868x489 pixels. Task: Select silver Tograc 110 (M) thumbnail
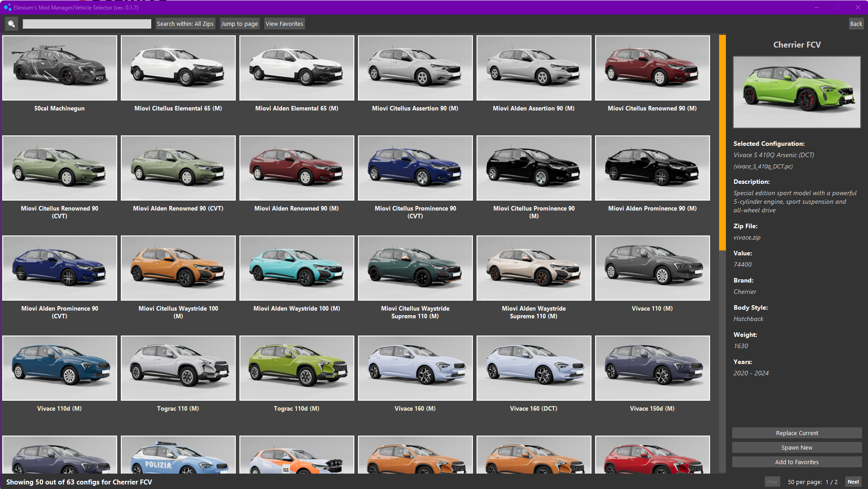point(178,368)
